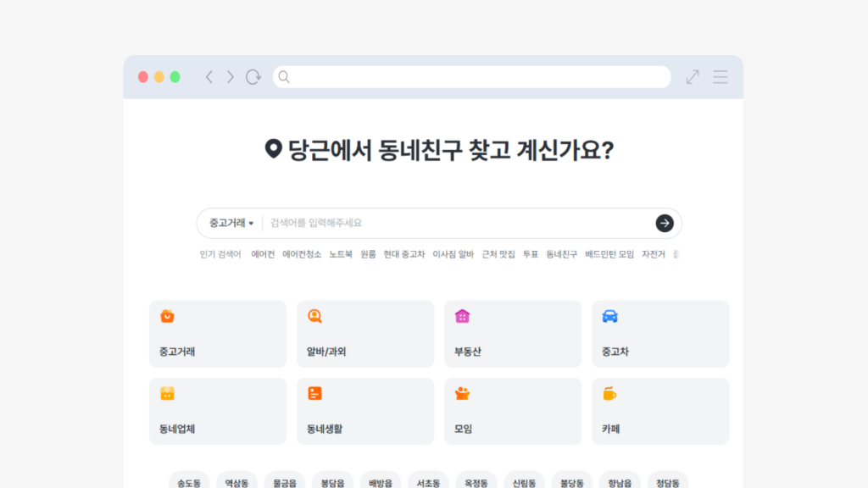
Task: Choose the 옥정동 neighborhood chip
Action: click(x=476, y=481)
